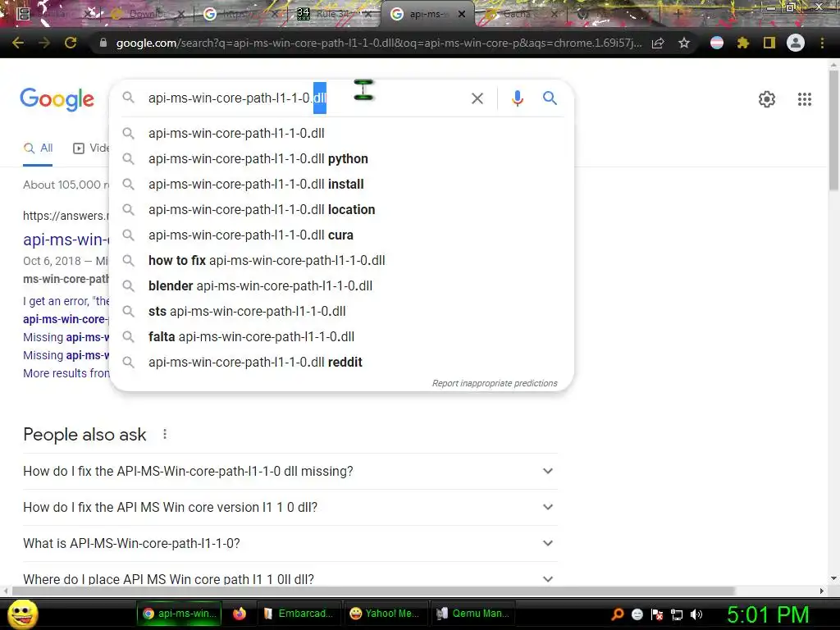Screen dimensions: 840x630
Task: Open the Chrome profile avatar
Action: tap(796, 43)
